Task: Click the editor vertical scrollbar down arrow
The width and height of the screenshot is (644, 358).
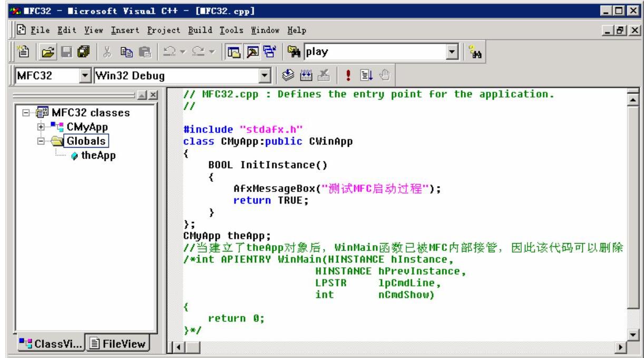Action: pos(634,334)
